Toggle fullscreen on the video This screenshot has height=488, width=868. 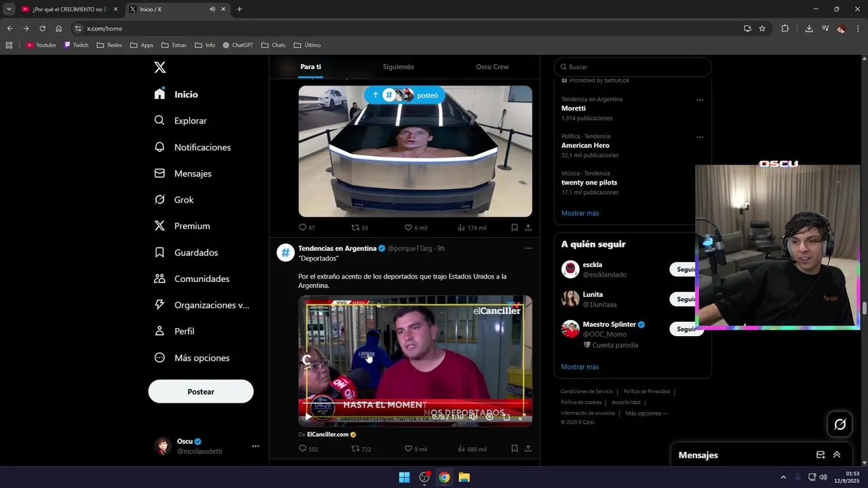pyautogui.click(x=522, y=417)
